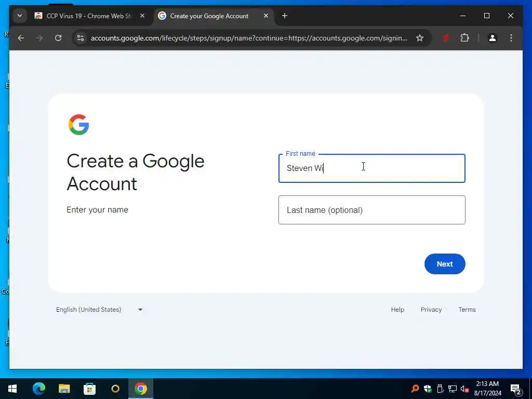Screen dimensions: 532x399
Task: Expand the tab search dropdown arrow
Action: pyautogui.click(x=20, y=16)
